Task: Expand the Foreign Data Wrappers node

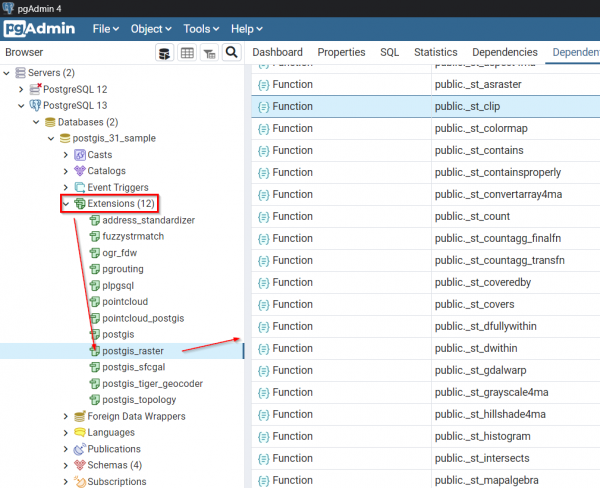Action: click(66, 416)
